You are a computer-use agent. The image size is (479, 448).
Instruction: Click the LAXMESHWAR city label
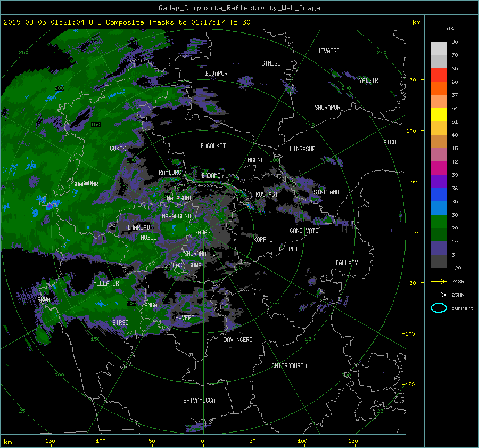tap(188, 265)
